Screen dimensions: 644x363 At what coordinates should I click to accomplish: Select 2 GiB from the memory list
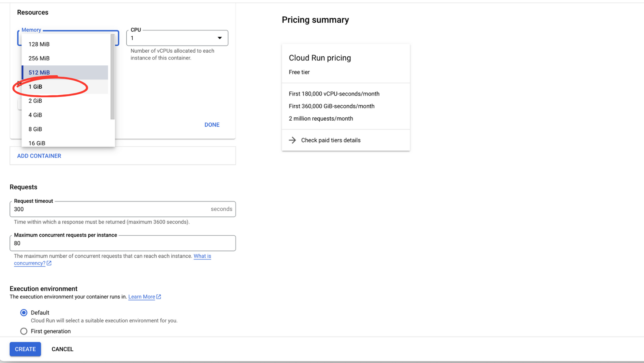35,101
